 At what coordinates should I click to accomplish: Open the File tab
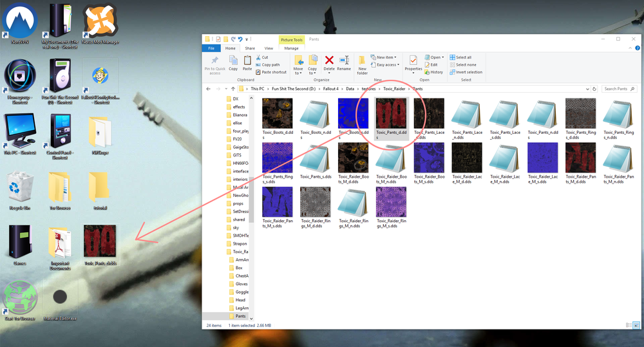click(x=211, y=48)
